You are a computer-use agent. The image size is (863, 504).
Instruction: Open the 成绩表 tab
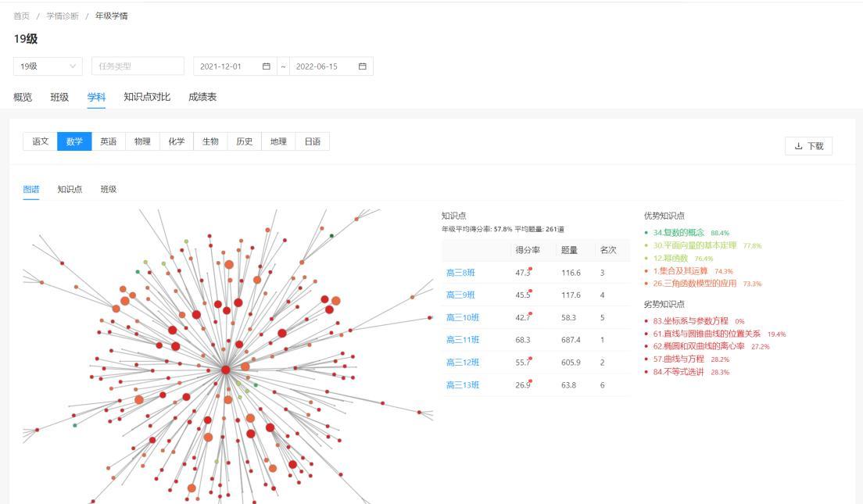(x=202, y=97)
